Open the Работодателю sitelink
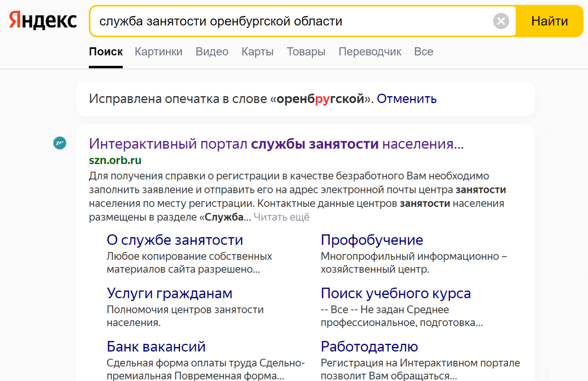The width and height of the screenshot is (588, 381). [369, 346]
